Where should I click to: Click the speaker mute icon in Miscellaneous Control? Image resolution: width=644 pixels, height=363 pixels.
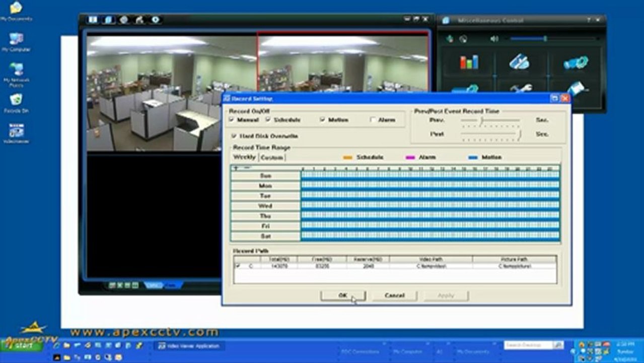point(494,38)
